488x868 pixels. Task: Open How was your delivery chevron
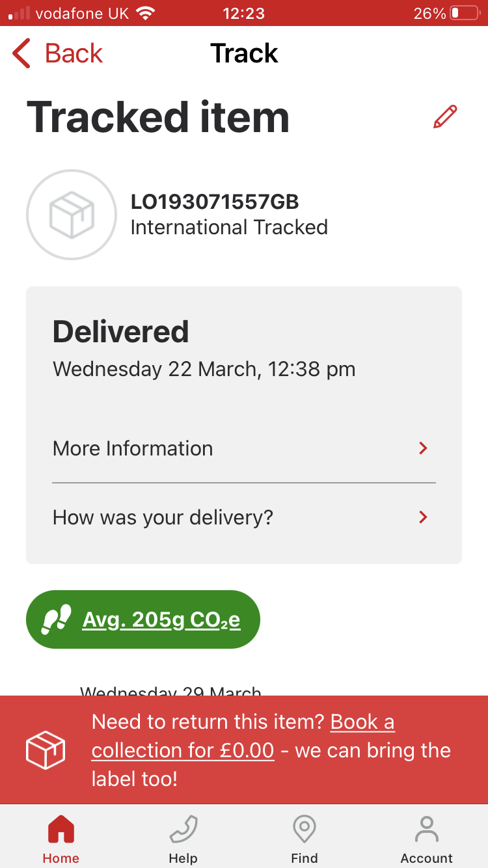(424, 517)
